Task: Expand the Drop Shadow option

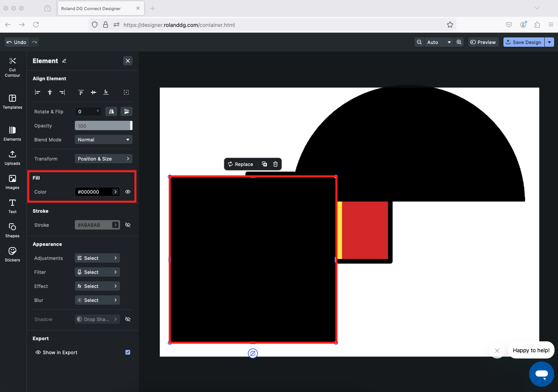Action: click(97, 319)
